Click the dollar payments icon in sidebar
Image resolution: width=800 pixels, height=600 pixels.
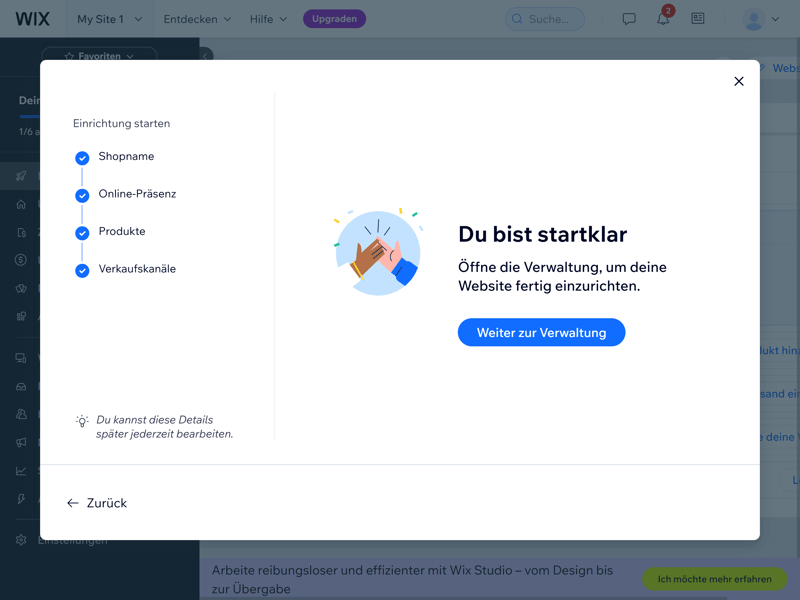coord(21,260)
